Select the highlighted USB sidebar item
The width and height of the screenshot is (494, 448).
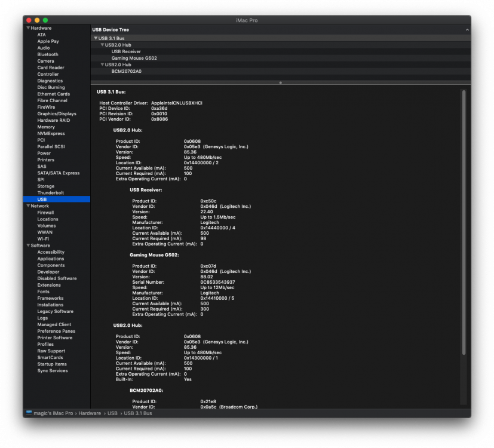(57, 199)
